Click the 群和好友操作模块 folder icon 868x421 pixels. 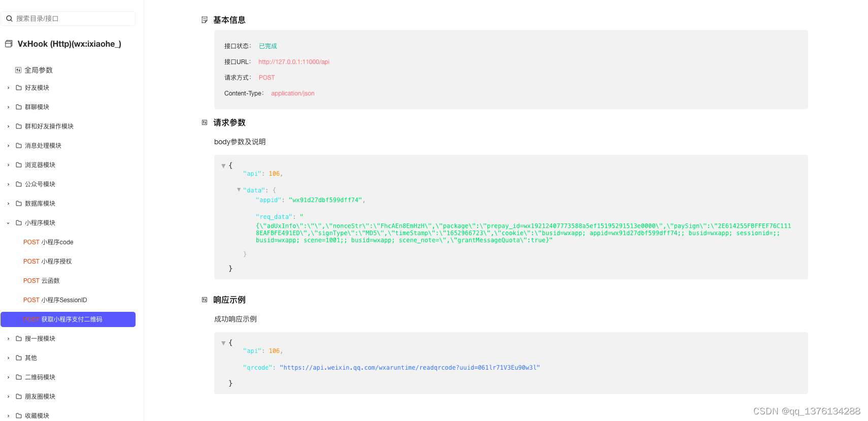pos(19,126)
